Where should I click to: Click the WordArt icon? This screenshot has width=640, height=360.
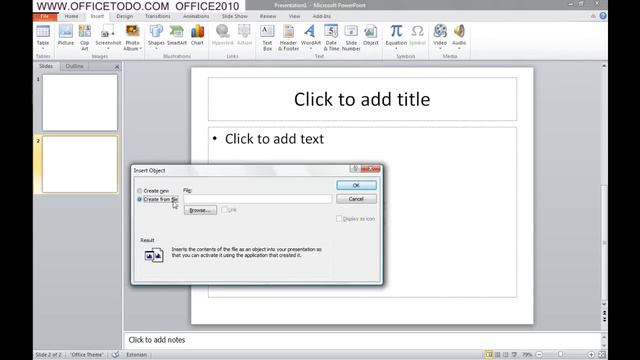pos(310,36)
